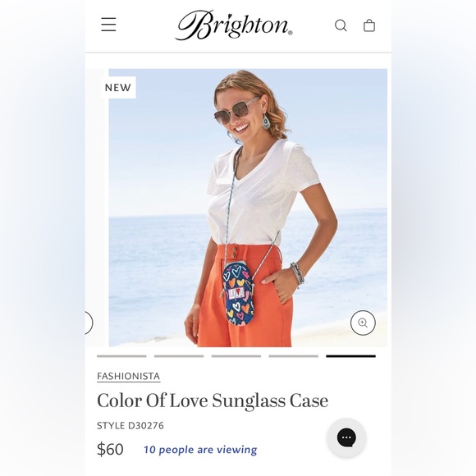
Task: Click the STYLE D30276 text
Action: point(130,426)
